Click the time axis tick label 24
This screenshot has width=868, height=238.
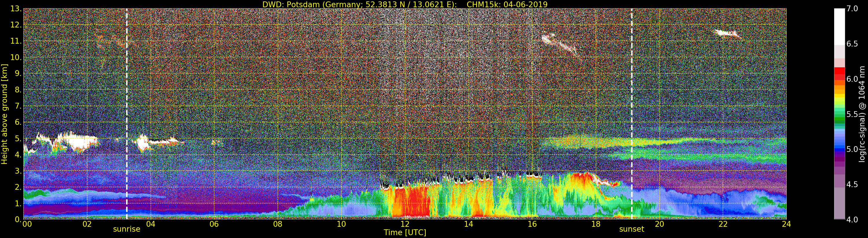coord(786,224)
